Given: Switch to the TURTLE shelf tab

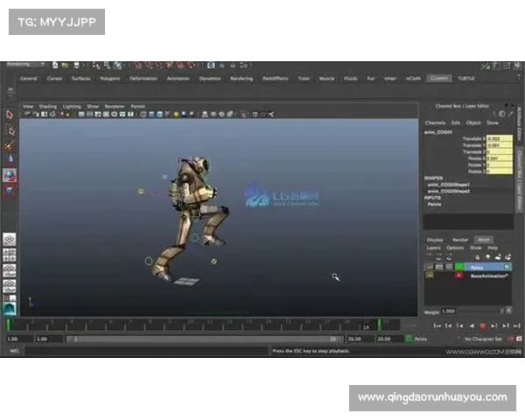Looking at the screenshot, I should point(465,79).
